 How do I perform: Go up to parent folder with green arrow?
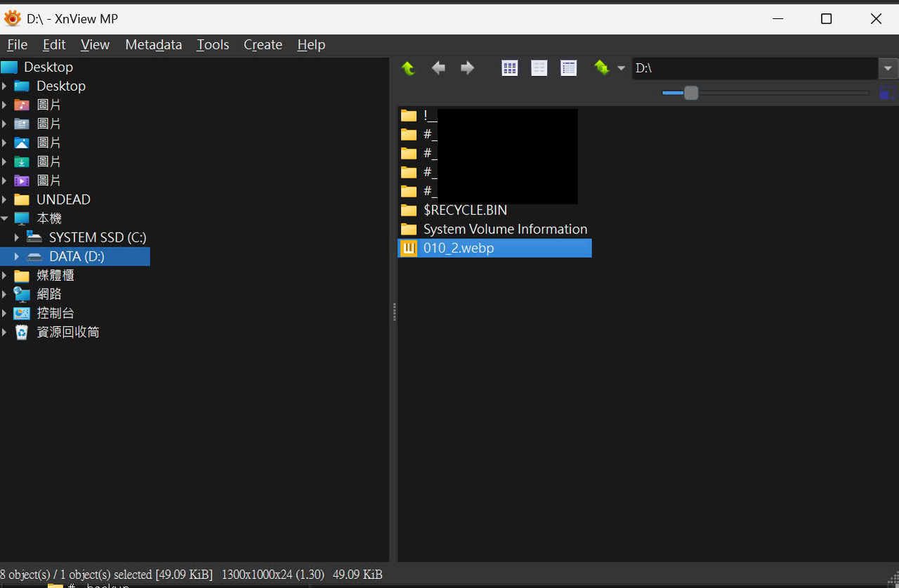[408, 68]
